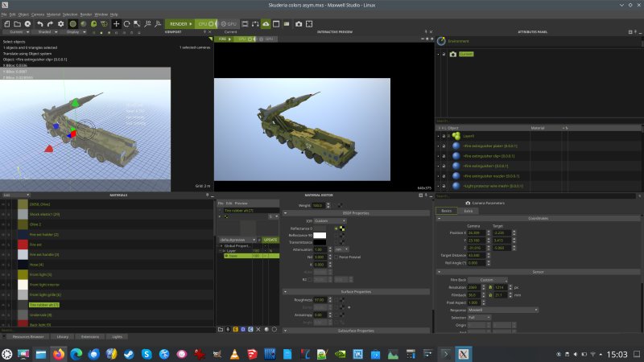Image resolution: width=644 pixels, height=362 pixels.
Task: Open the Material menu
Action: pos(53,14)
